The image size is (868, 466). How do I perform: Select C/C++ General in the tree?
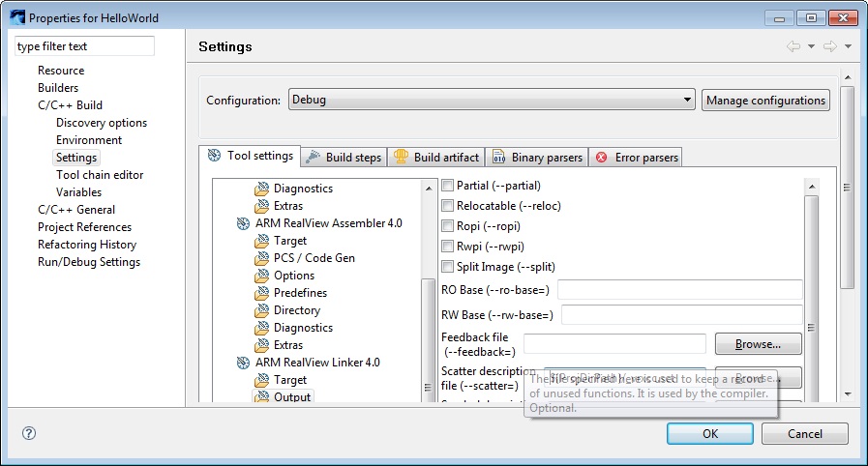[x=76, y=210]
